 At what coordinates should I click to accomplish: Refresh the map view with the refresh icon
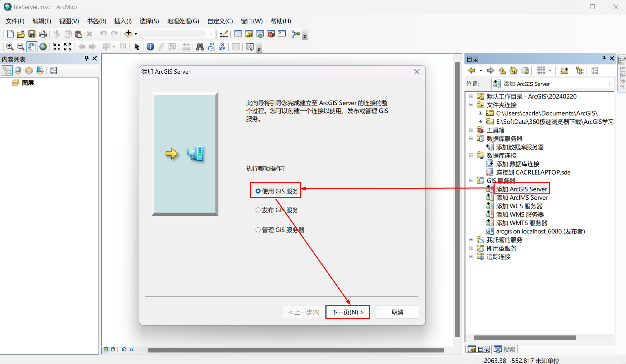click(x=124, y=349)
